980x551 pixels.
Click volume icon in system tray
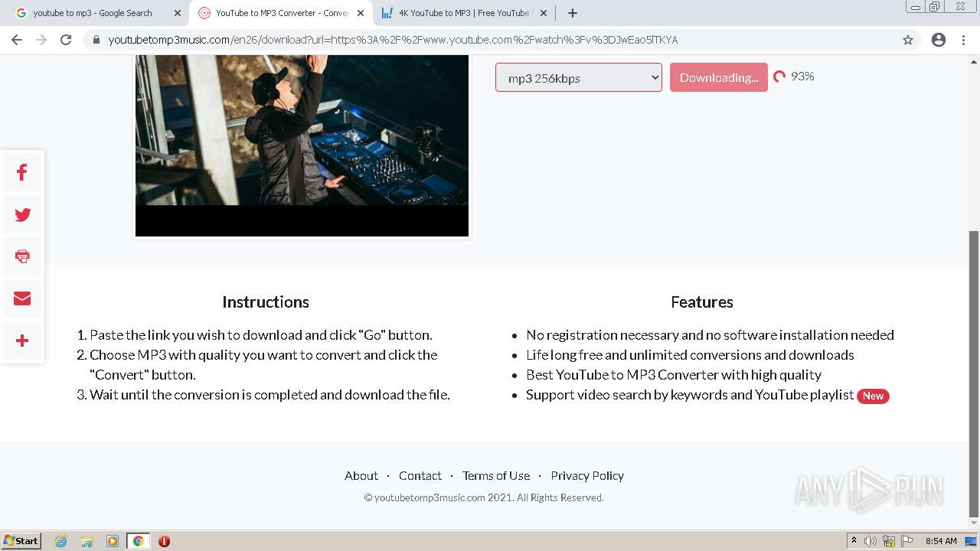click(x=871, y=541)
